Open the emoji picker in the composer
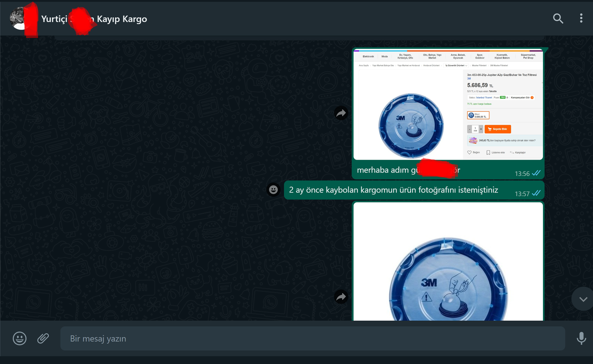 click(20, 338)
